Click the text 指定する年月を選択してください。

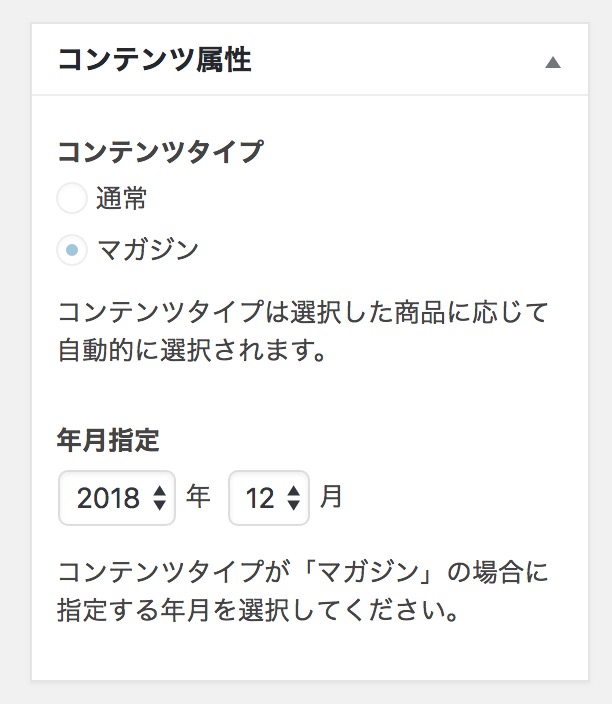coord(258,610)
